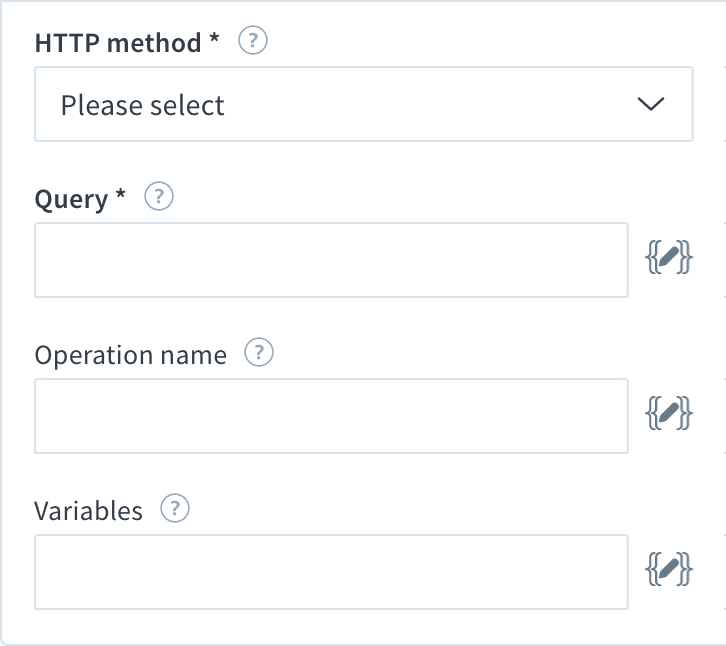Open help tooltip for Query
Screen dimensions: 726x646
159,196
